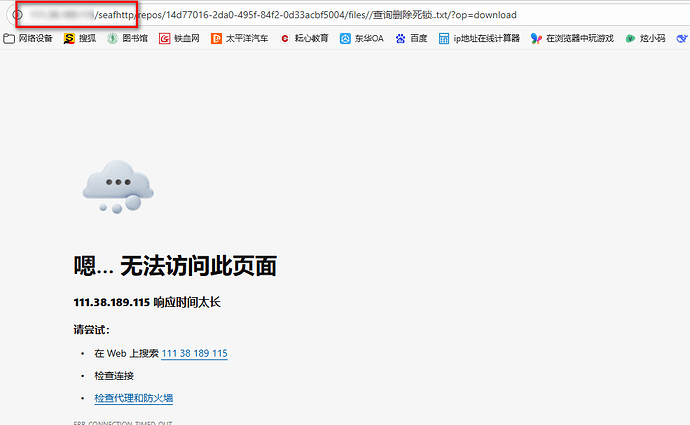Search the web for 111 38 189 115

194,354
